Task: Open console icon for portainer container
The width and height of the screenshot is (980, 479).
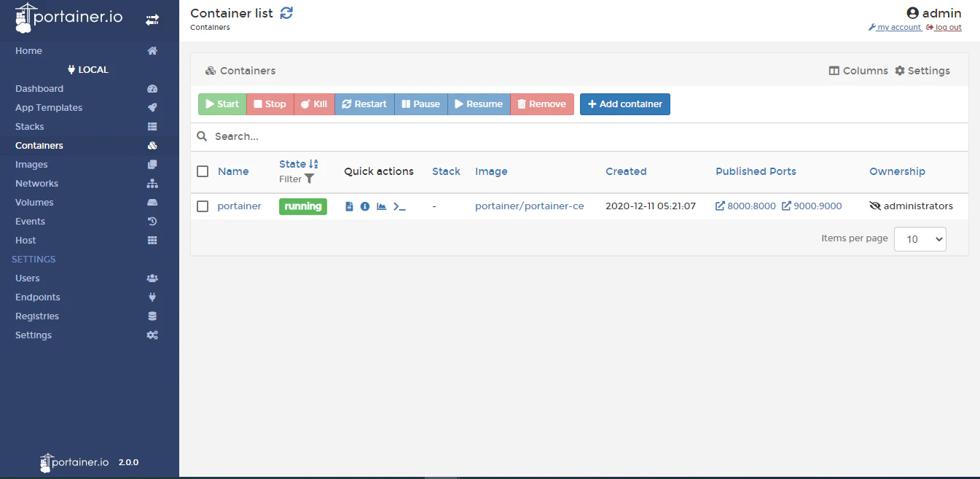Action: pyautogui.click(x=399, y=206)
